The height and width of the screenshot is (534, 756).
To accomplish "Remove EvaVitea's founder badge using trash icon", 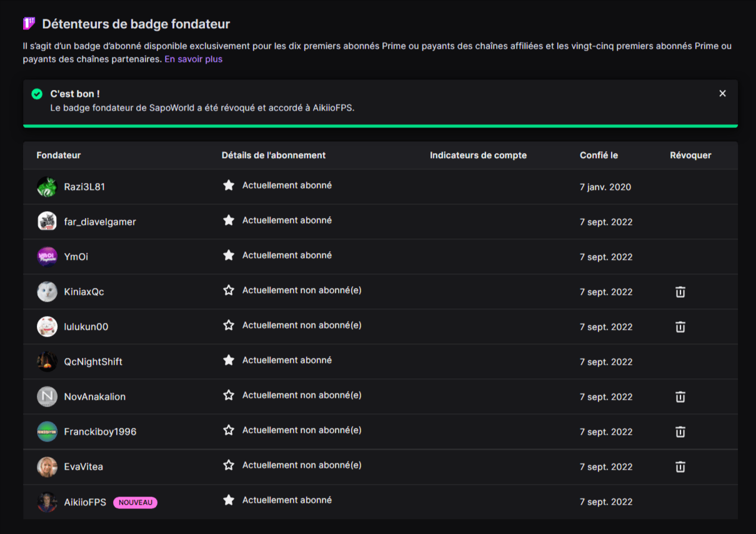I will click(680, 467).
